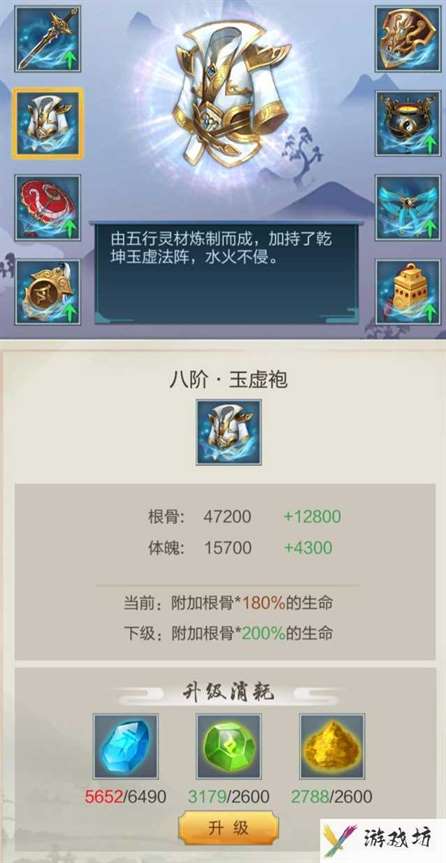Tap the green gem upgrade material
446x863 pixels.
tap(229, 746)
